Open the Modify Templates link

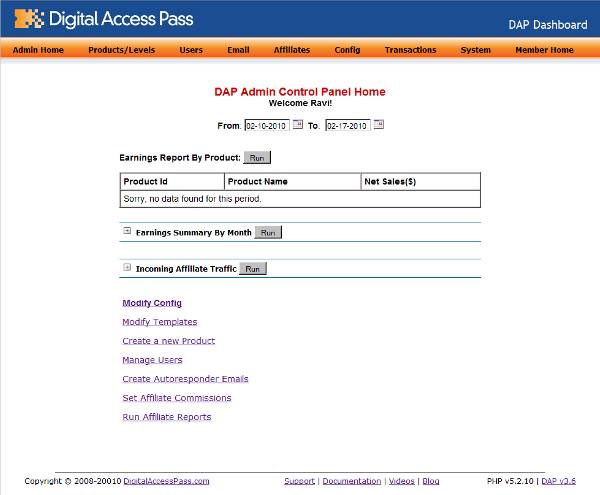tap(160, 322)
